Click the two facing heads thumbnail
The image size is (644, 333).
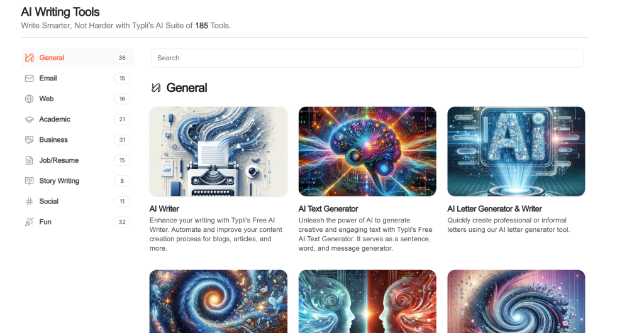coord(367,302)
